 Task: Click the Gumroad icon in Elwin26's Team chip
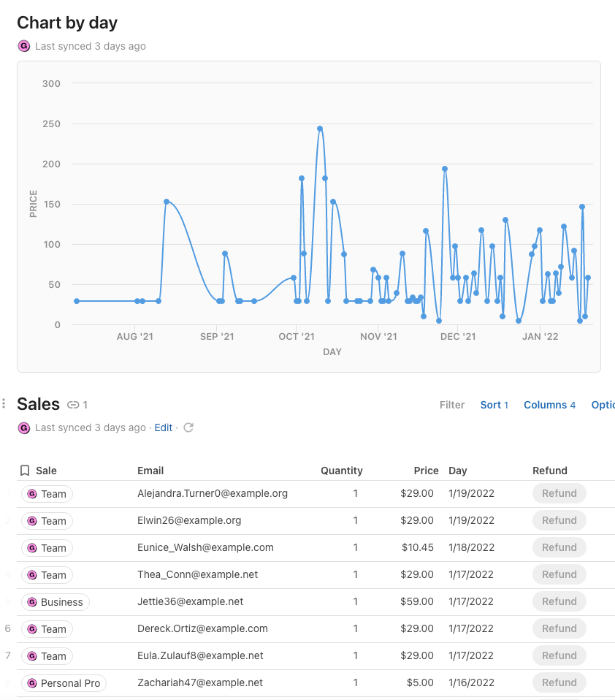tap(32, 521)
